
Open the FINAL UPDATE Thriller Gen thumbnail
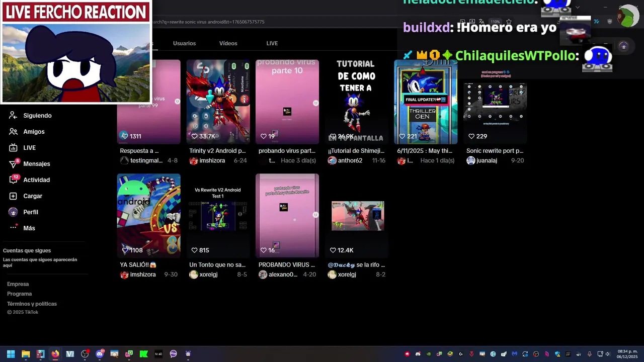coord(426,102)
